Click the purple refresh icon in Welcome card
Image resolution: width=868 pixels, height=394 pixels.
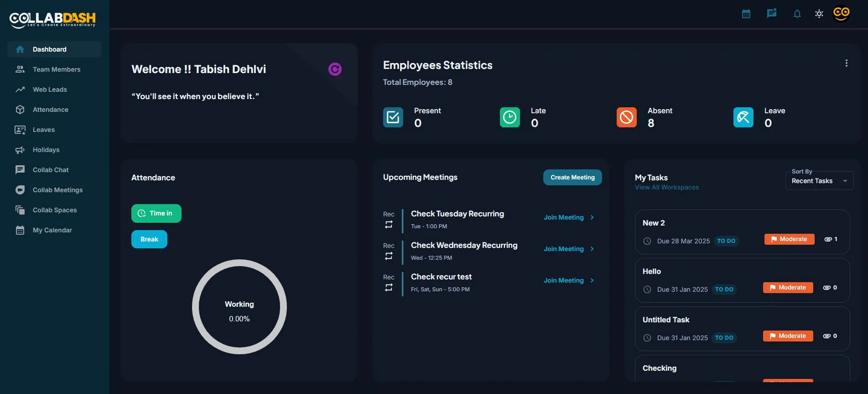335,69
